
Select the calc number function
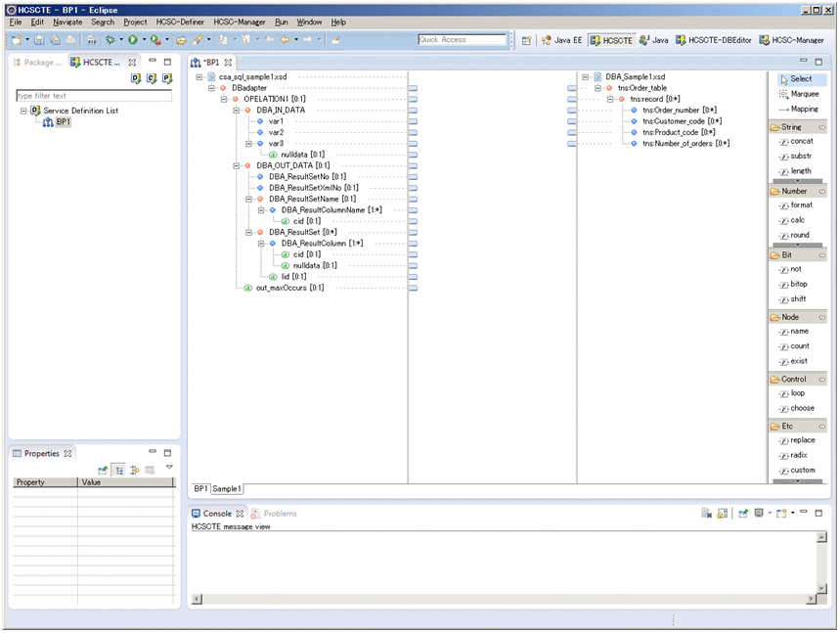tap(796, 220)
